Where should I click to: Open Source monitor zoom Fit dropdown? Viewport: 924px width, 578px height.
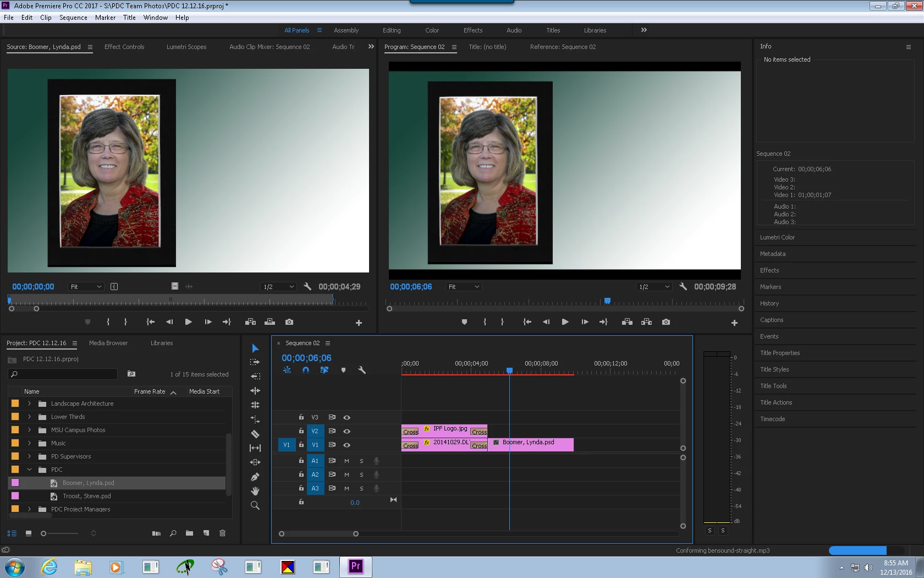coord(86,287)
